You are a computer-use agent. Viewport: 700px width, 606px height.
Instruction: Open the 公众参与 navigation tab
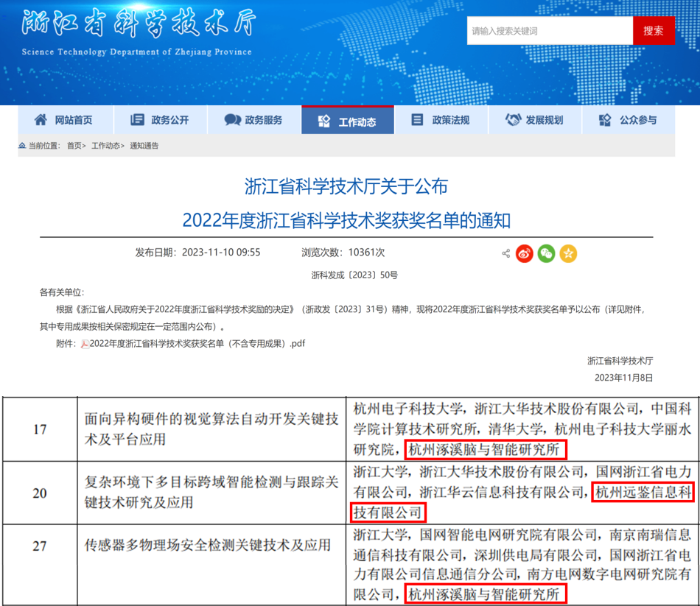tap(629, 120)
